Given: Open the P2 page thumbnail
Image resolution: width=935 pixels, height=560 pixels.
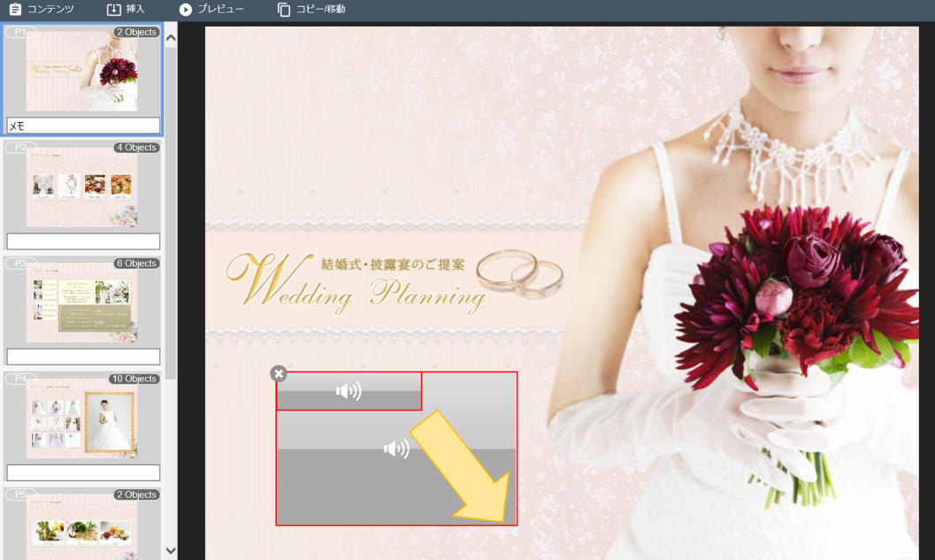Looking at the screenshot, I should 82,188.
